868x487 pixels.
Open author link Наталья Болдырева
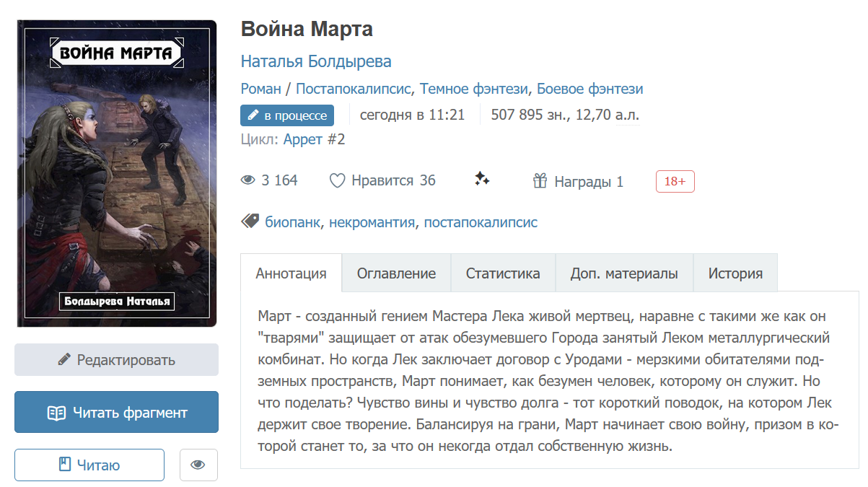point(316,61)
